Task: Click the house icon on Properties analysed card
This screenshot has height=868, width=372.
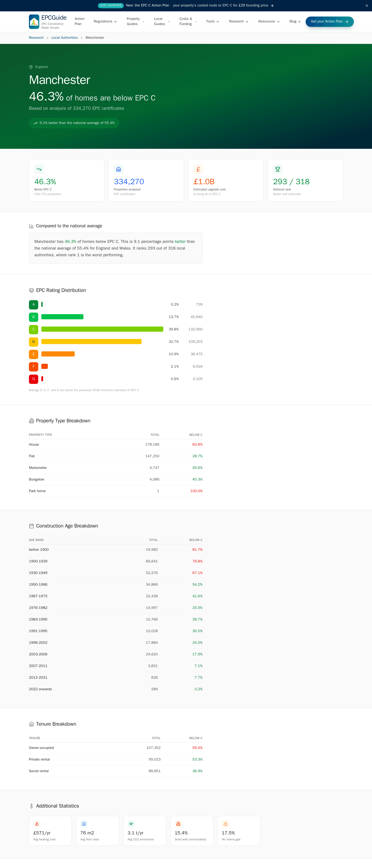Action: pos(119,169)
